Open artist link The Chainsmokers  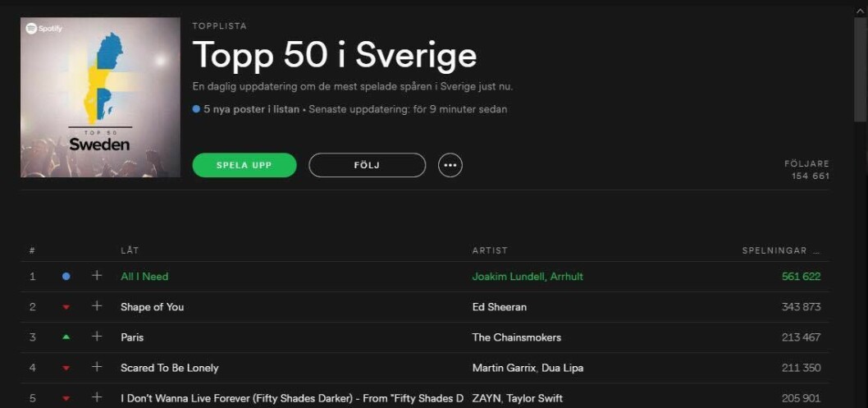(x=517, y=337)
